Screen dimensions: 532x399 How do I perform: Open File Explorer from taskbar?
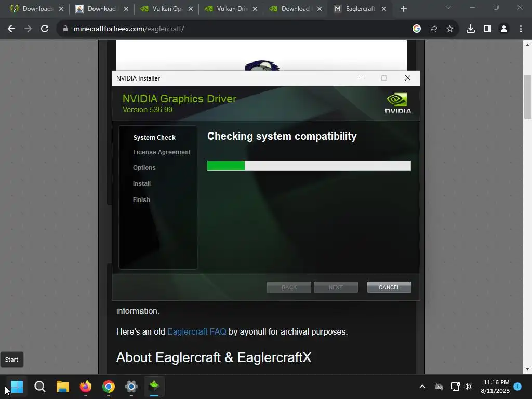pos(62,387)
